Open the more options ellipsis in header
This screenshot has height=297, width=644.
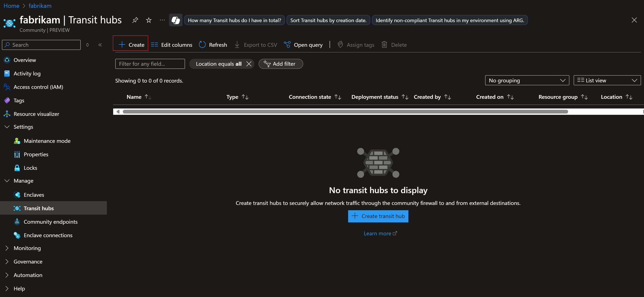(x=162, y=20)
